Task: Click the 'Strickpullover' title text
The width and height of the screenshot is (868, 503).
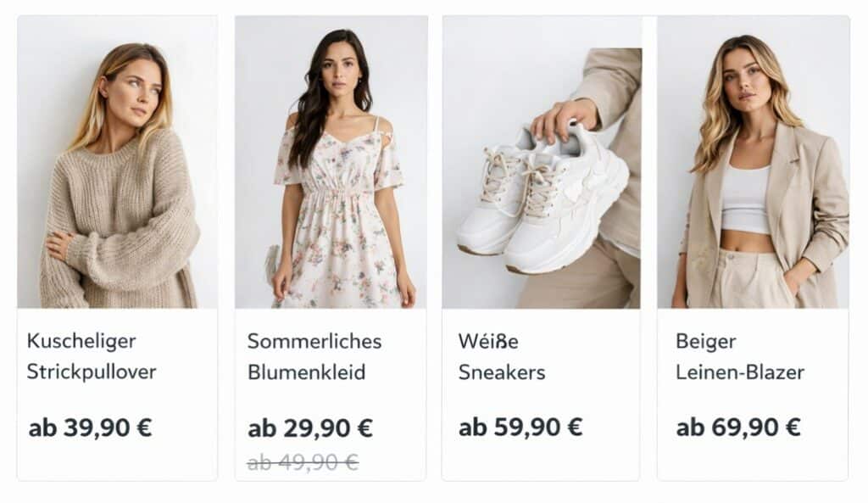Action: 92,372
